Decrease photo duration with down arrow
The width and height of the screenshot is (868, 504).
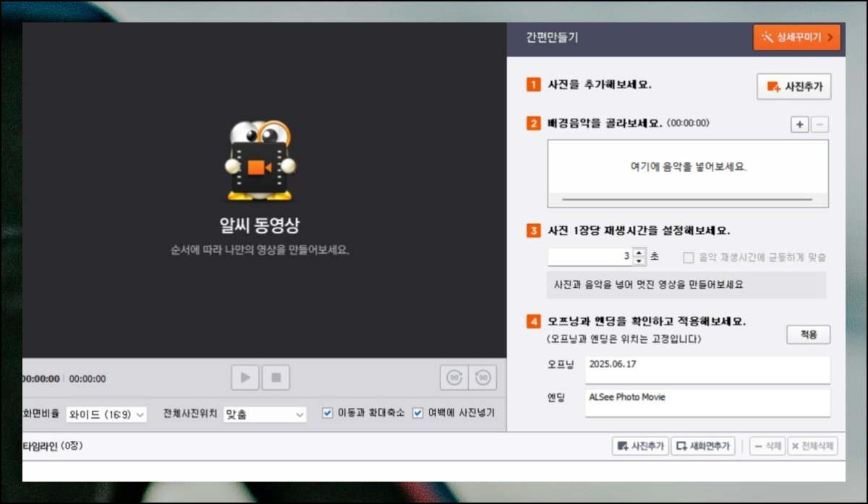point(639,261)
